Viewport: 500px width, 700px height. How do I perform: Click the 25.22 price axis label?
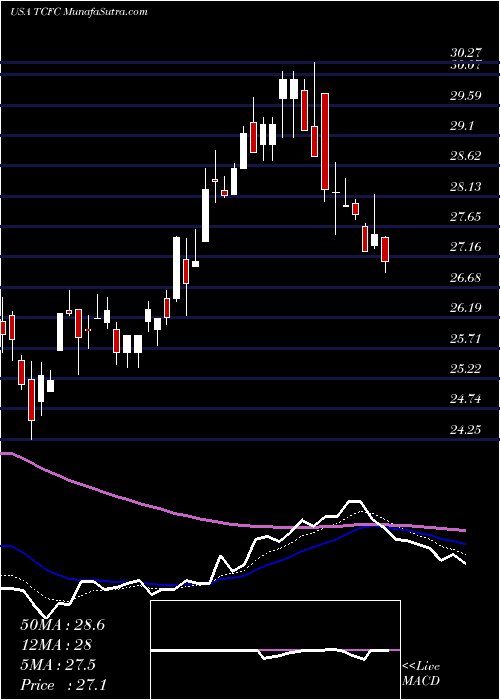(x=465, y=369)
